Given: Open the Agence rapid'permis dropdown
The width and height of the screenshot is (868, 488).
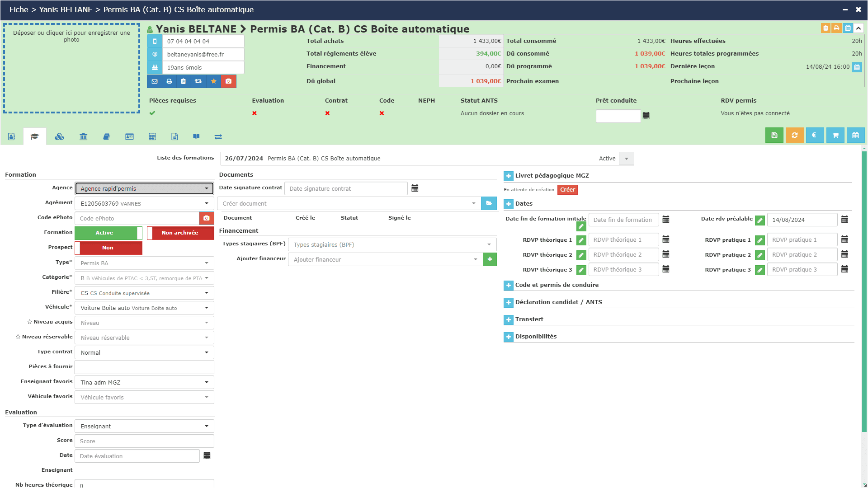Looking at the screenshot, I should (144, 189).
